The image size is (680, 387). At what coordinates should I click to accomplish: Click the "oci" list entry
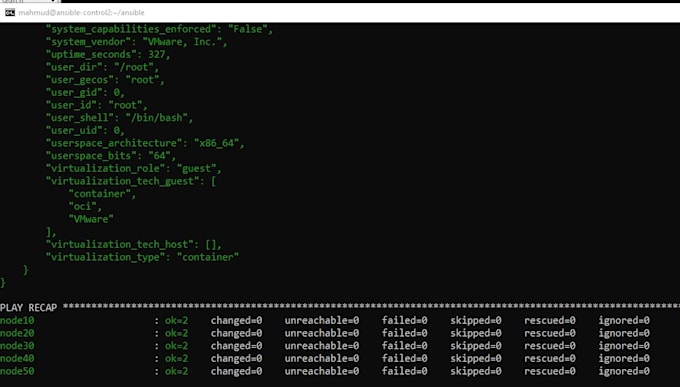pyautogui.click(x=85, y=207)
